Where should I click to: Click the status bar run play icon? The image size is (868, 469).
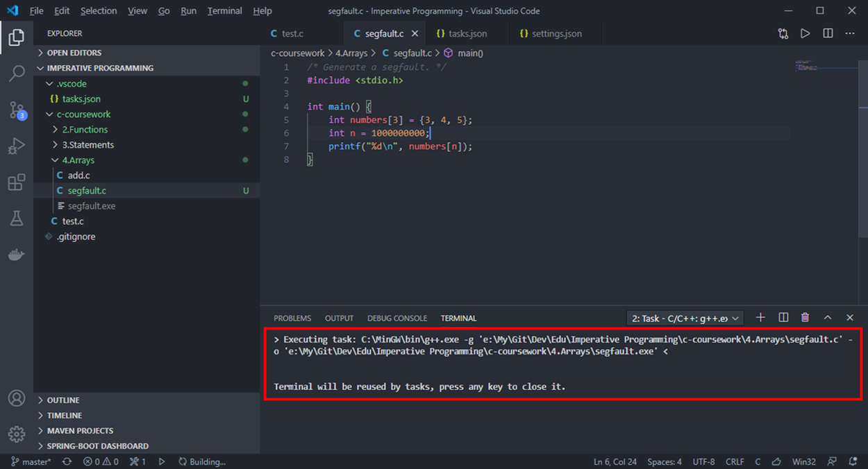pyautogui.click(x=162, y=461)
